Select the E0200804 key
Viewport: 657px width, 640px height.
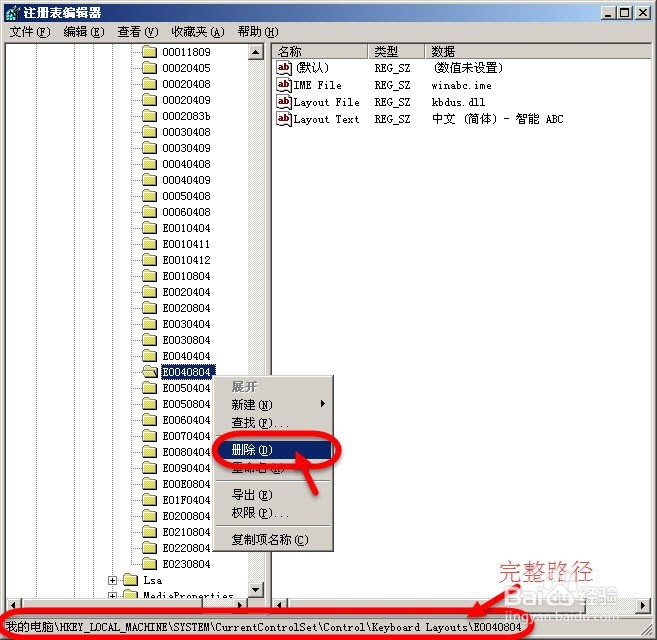point(186,516)
